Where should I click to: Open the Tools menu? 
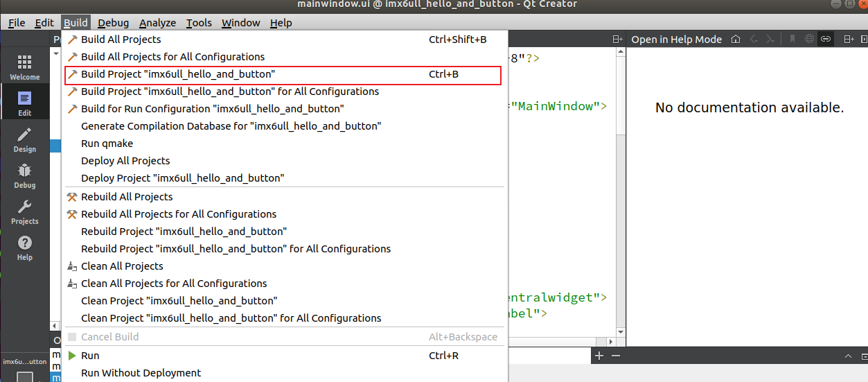[199, 23]
